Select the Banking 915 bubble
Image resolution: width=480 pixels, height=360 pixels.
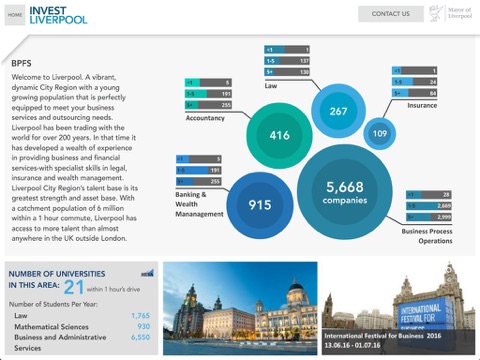coord(260,205)
